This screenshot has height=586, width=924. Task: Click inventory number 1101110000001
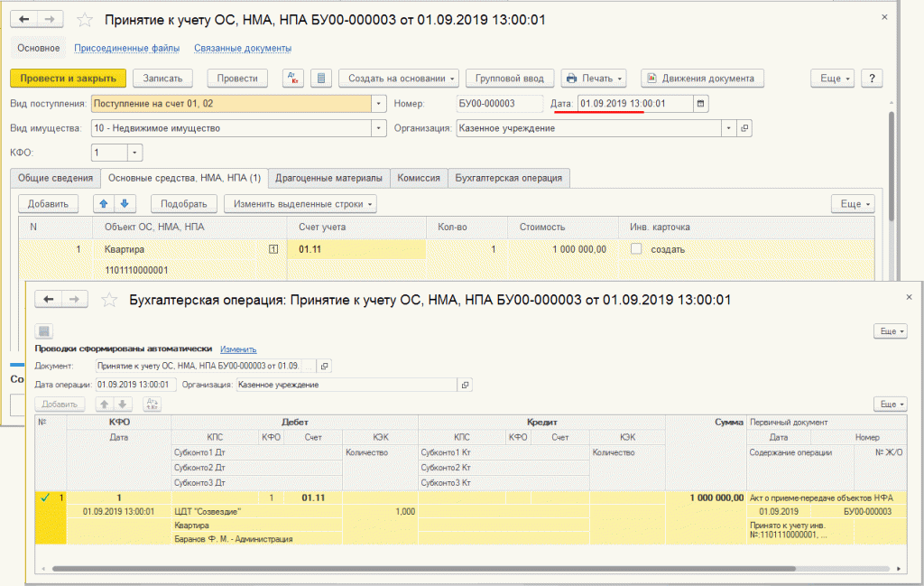(136, 271)
